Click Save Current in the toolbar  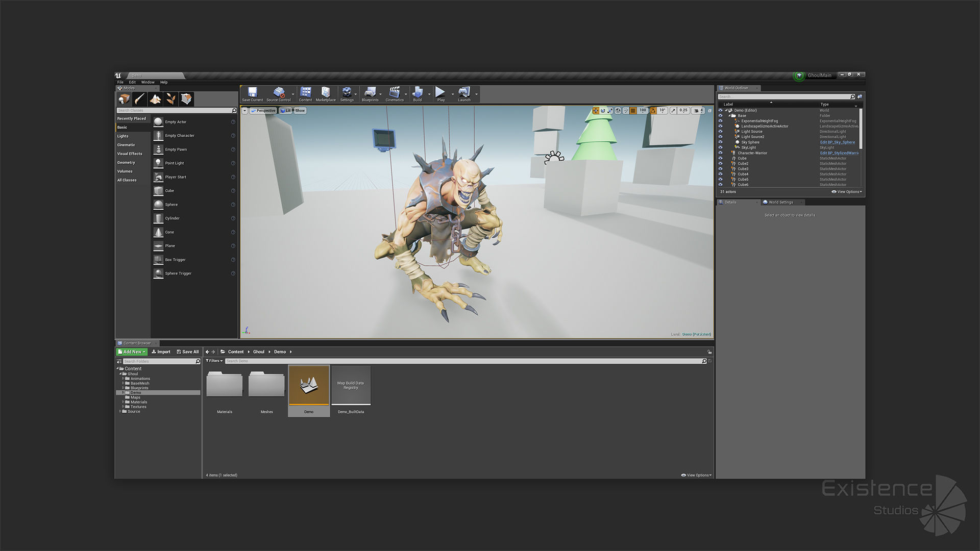[252, 94]
